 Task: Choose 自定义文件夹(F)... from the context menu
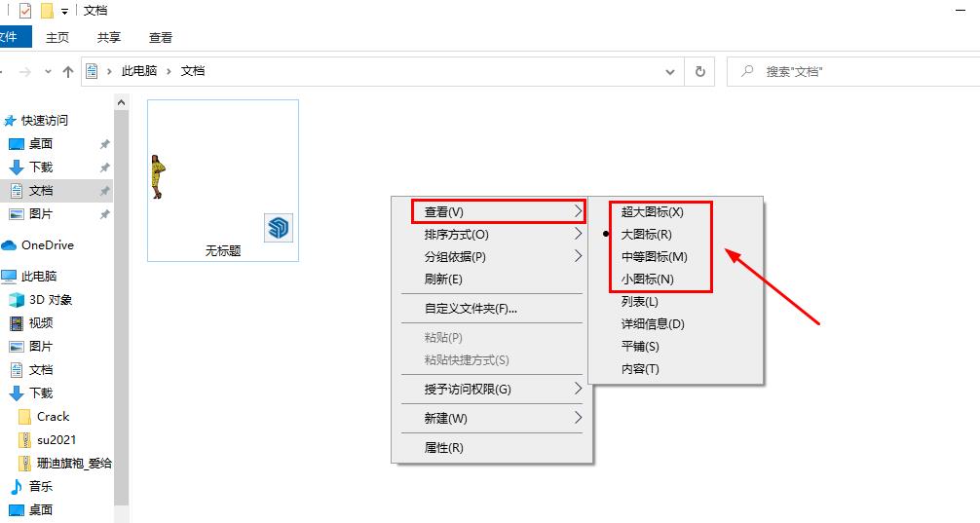(492, 309)
